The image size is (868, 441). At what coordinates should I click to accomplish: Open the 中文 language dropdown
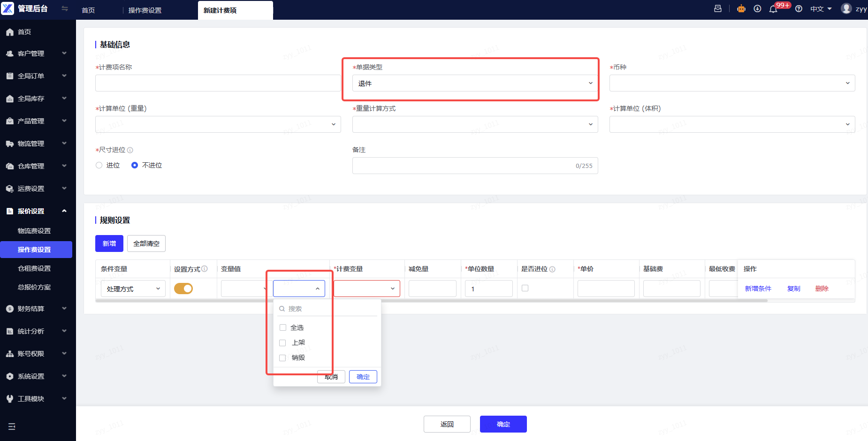coord(821,9)
